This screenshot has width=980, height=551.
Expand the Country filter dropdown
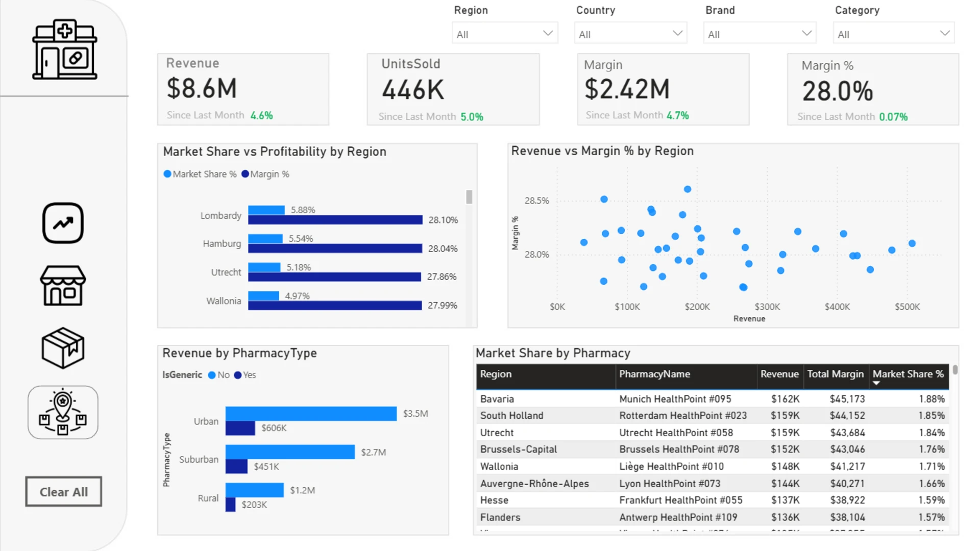coord(630,34)
